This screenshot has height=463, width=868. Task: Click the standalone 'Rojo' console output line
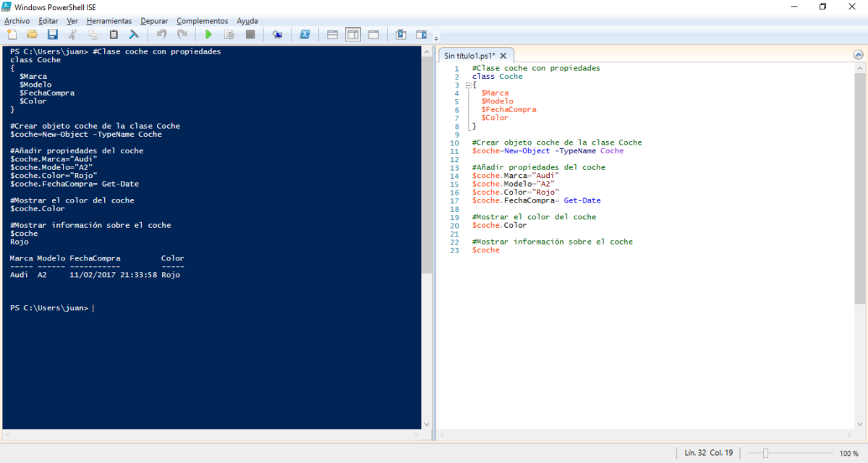coord(20,242)
